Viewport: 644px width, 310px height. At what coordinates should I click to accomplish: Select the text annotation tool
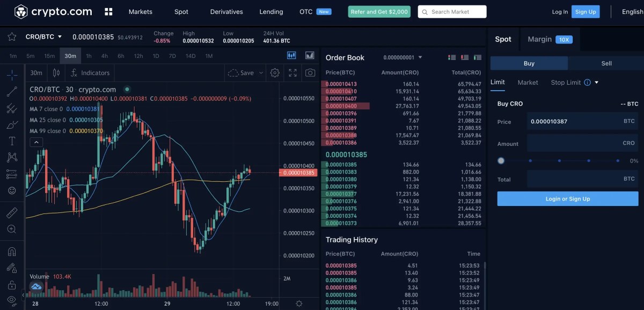pos(12,141)
